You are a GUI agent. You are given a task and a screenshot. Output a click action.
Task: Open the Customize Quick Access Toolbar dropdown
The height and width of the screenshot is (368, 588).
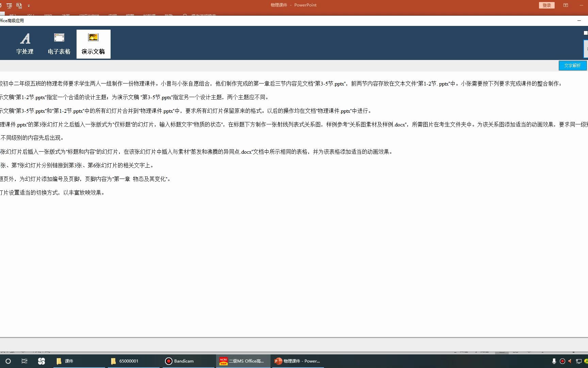29,6
